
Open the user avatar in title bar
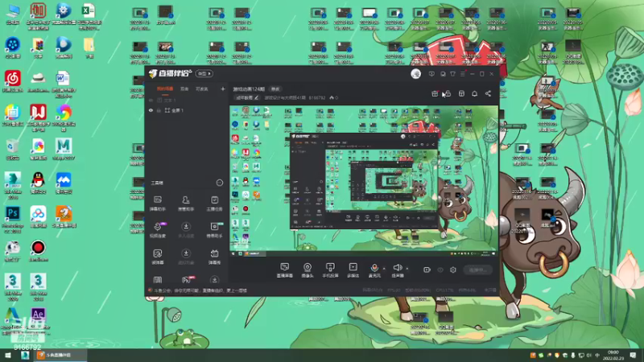415,74
